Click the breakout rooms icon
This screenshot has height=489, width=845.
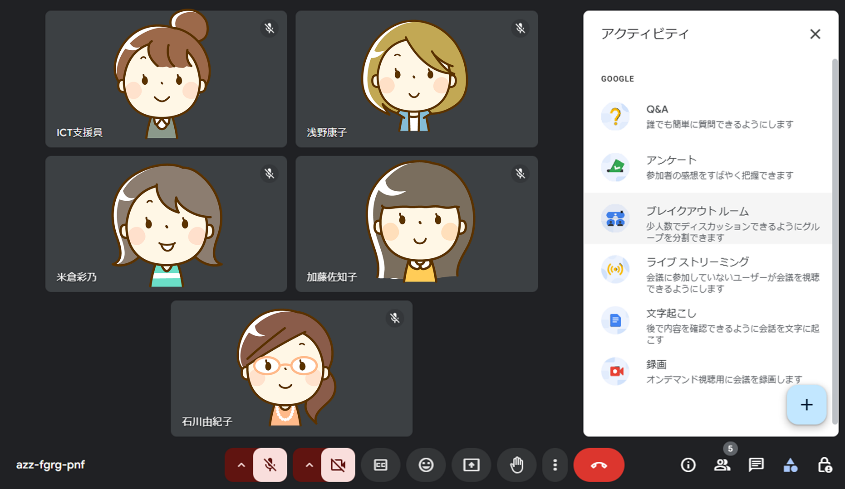[x=615, y=218]
